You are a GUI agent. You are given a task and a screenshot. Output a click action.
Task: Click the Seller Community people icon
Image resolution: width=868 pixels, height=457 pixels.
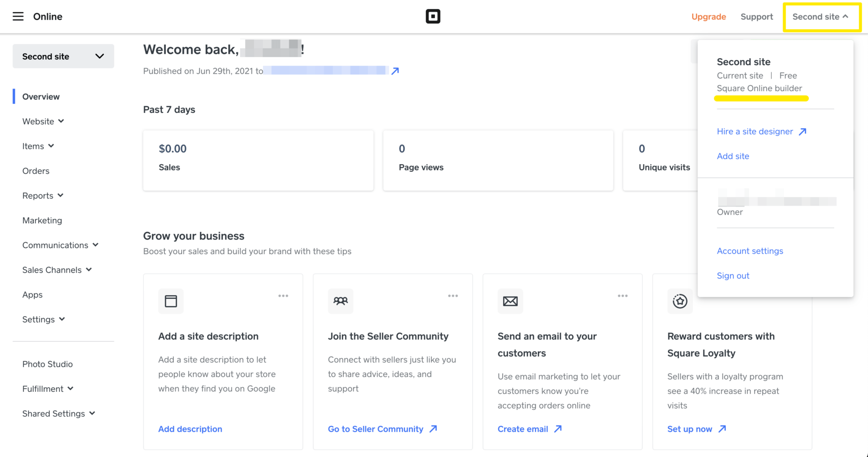pyautogui.click(x=340, y=301)
